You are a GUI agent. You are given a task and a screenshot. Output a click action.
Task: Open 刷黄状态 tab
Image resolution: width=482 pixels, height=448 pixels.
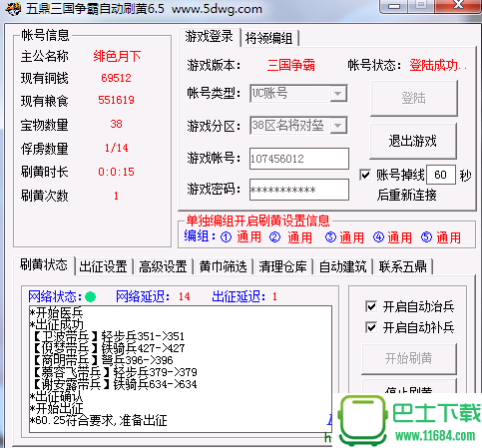click(44, 265)
